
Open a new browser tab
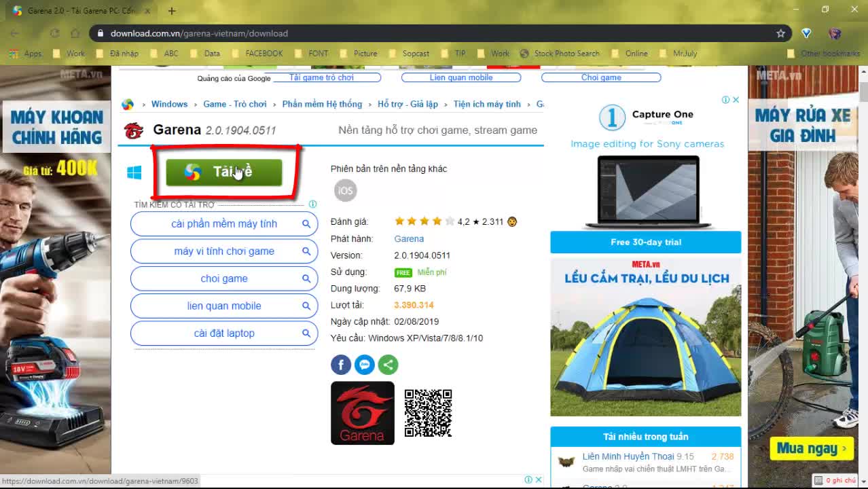tap(172, 11)
